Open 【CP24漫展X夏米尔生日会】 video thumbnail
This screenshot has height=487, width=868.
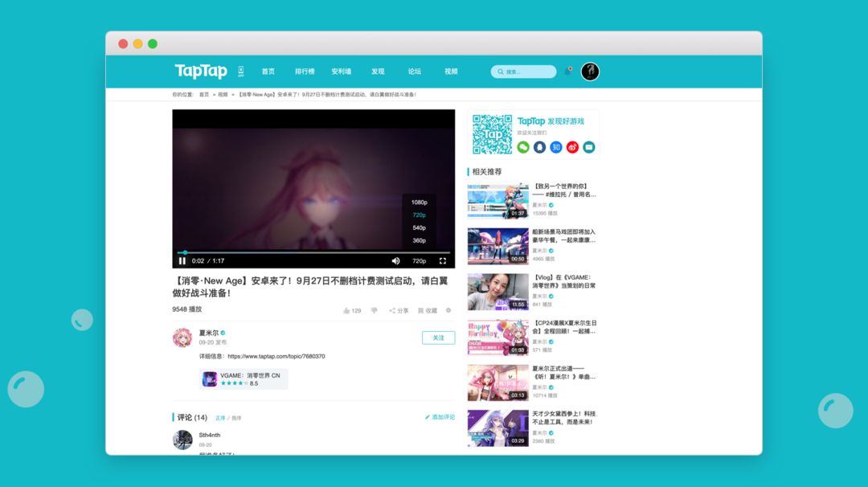click(x=497, y=337)
